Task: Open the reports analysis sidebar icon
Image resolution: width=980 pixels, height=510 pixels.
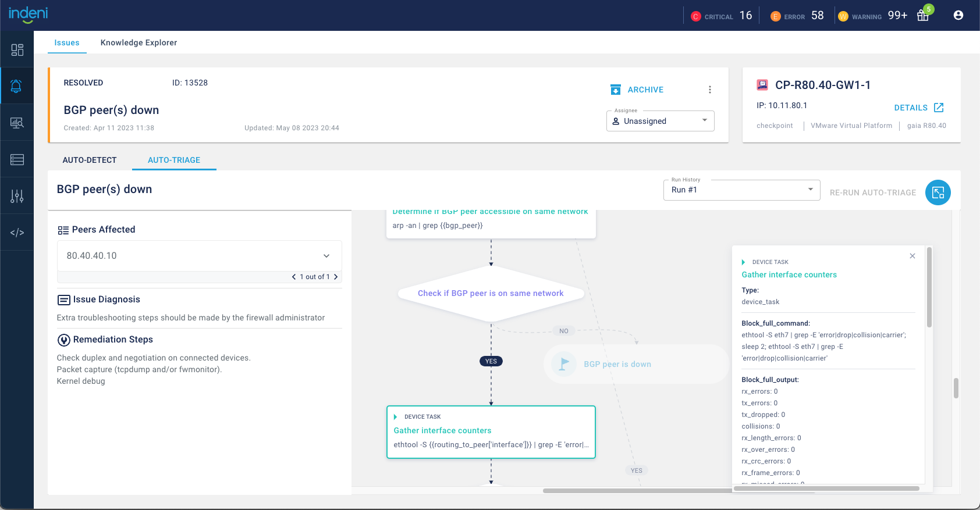Action: pos(17,123)
